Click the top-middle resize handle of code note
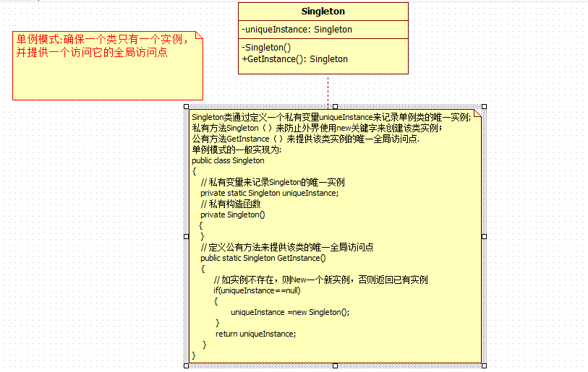 point(335,107)
